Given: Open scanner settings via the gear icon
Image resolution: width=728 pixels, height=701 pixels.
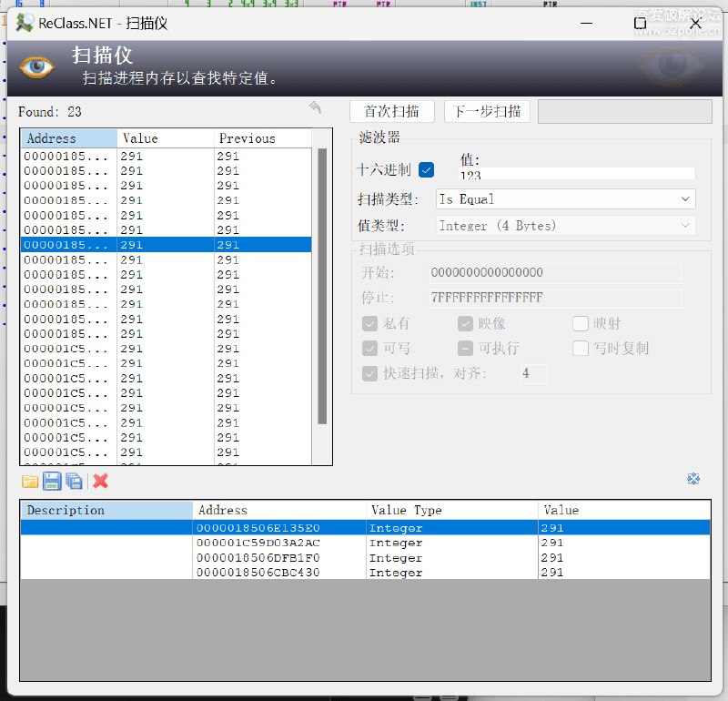Looking at the screenshot, I should pyautogui.click(x=693, y=478).
